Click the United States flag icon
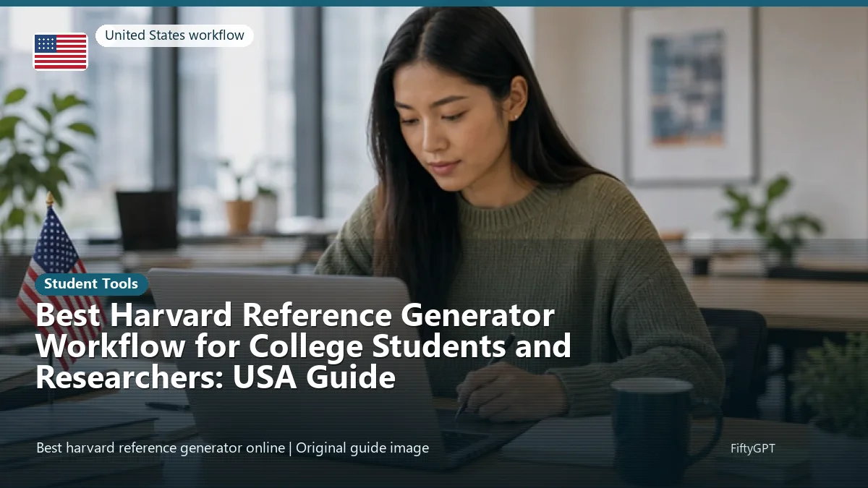868x488 pixels. coord(61,52)
